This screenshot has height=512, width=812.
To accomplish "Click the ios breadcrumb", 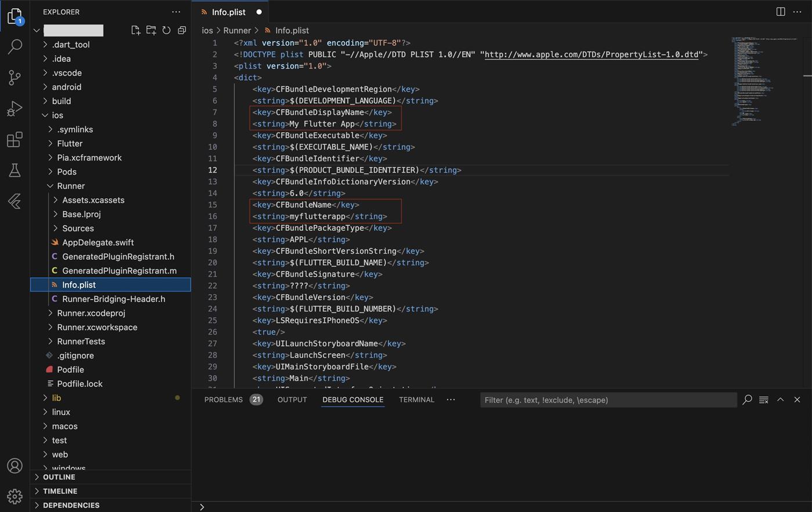I will (x=207, y=30).
